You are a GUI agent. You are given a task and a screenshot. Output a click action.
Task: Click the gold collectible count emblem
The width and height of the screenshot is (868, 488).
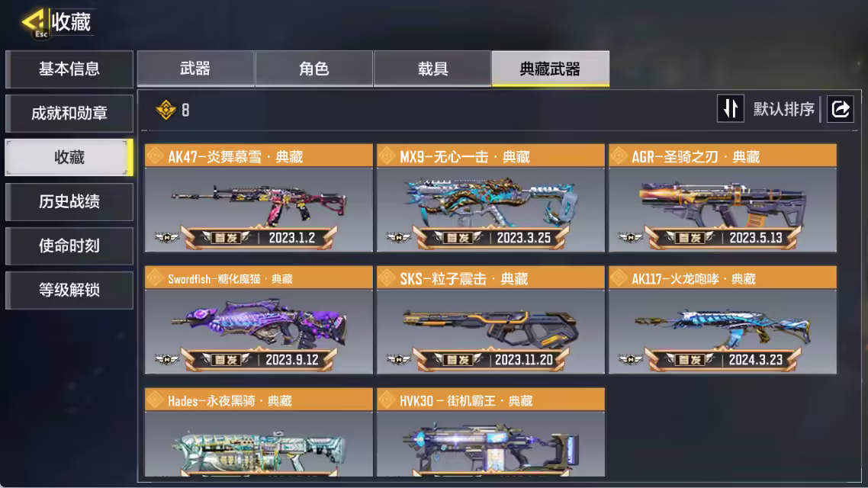[x=166, y=110]
